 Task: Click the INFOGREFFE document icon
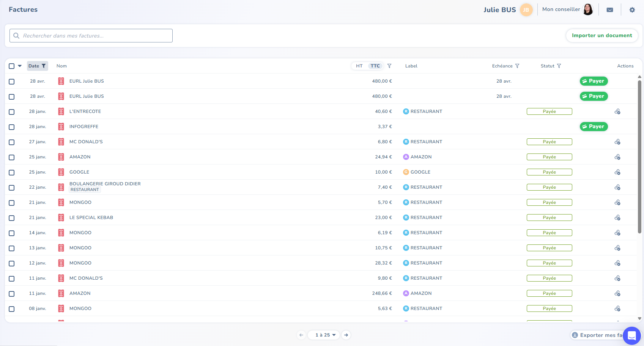point(61,127)
